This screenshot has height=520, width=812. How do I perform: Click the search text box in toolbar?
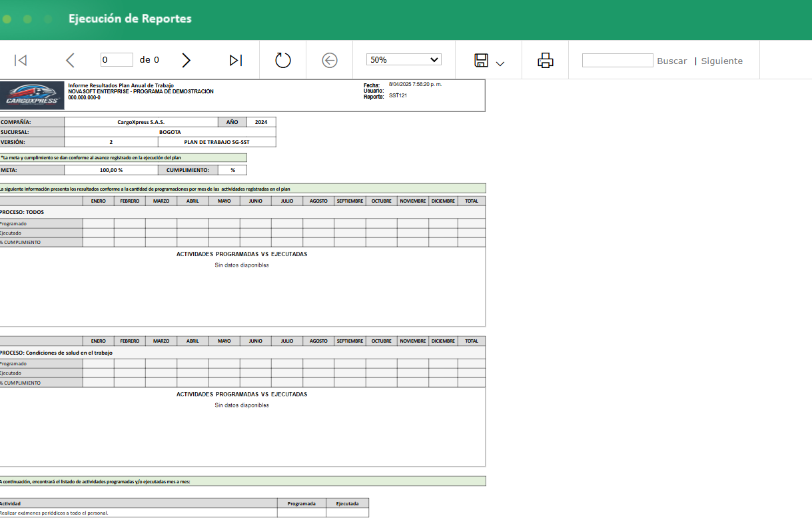pos(617,60)
